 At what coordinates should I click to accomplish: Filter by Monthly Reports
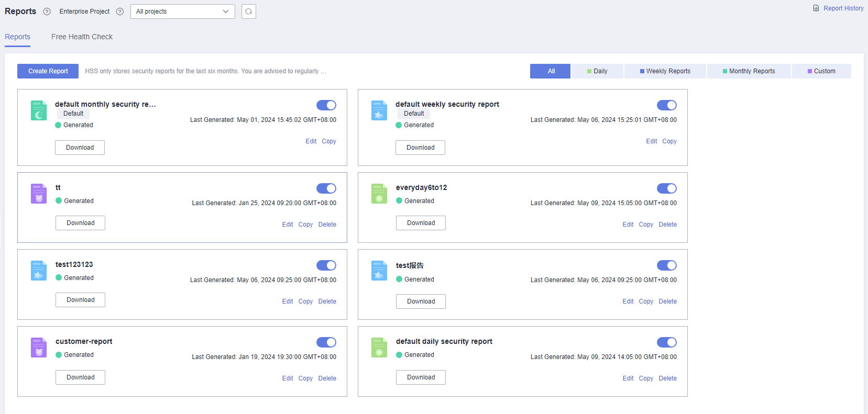749,71
